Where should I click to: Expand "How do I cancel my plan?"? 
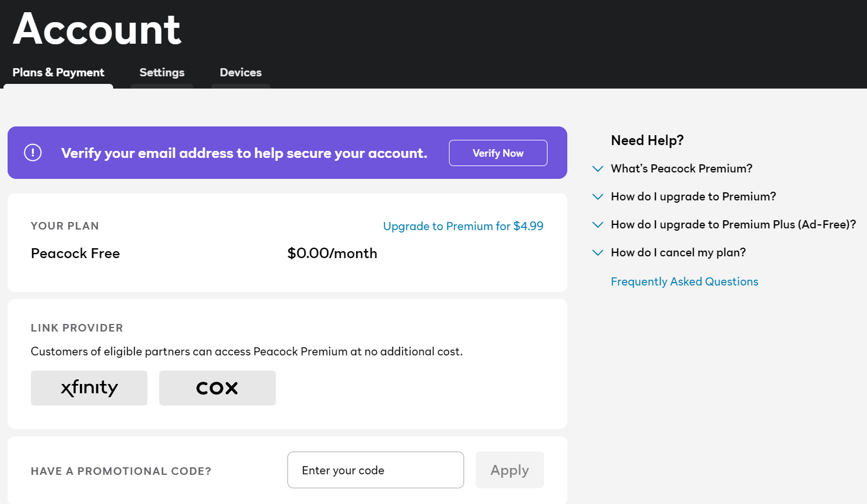(678, 252)
